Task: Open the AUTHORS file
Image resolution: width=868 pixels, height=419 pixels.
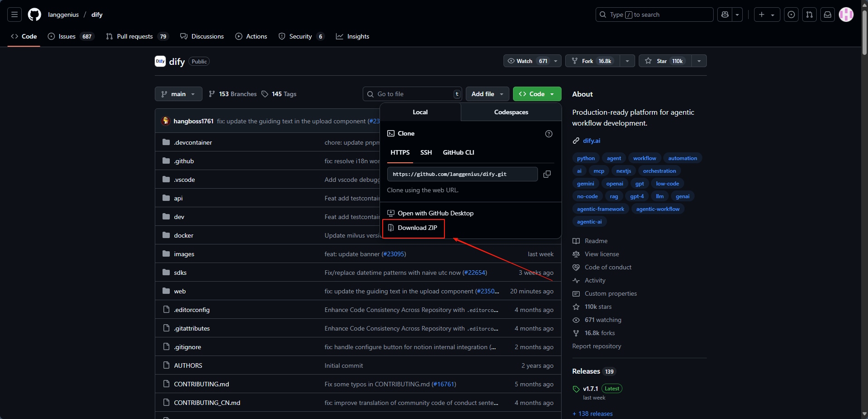Action: (x=188, y=365)
